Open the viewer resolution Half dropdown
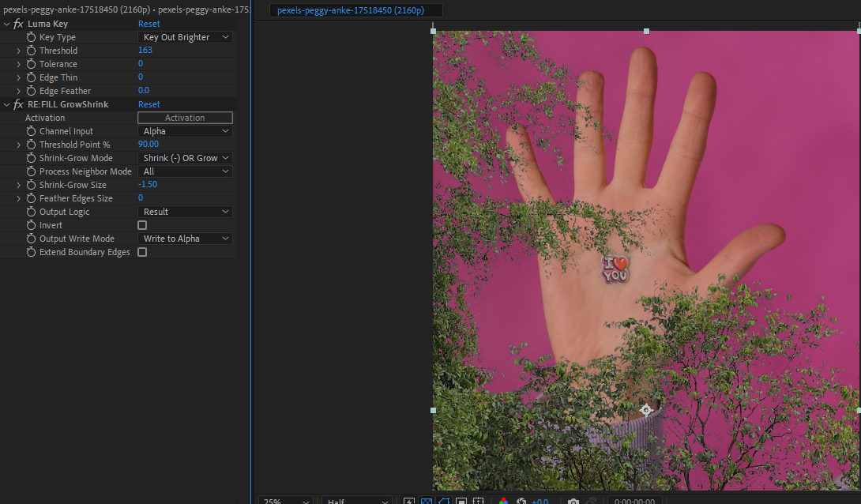Screen dimensions: 861x504 pyautogui.click(x=356, y=501)
